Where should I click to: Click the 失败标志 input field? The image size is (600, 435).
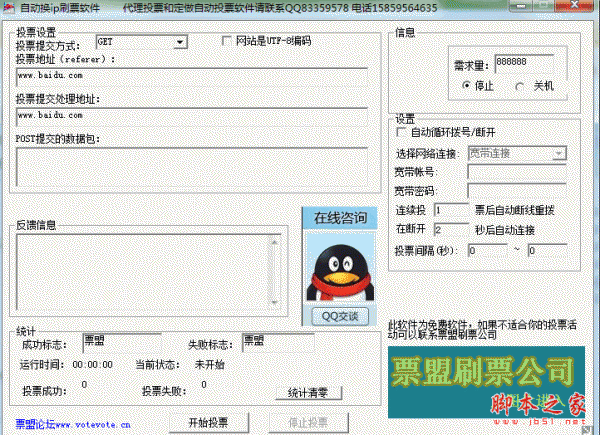[278, 343]
